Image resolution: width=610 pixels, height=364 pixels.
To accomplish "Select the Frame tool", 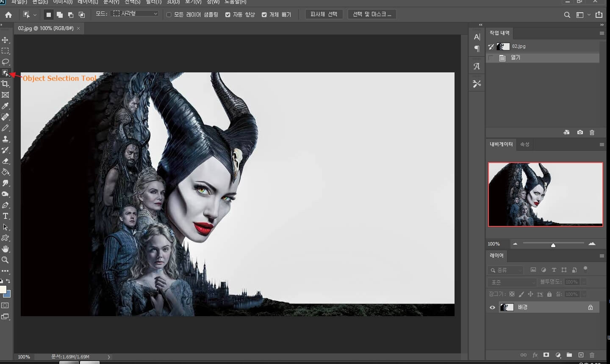I will pyautogui.click(x=6, y=95).
